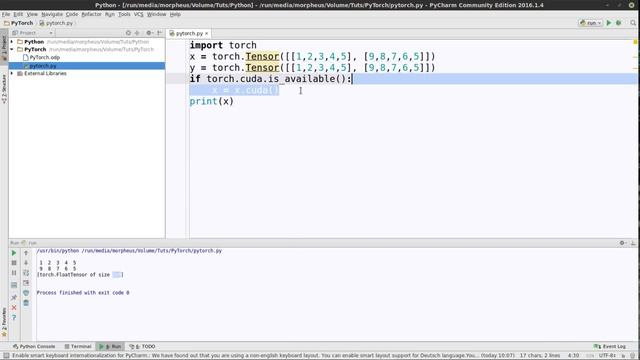Open the Tools menu

click(x=124, y=14)
